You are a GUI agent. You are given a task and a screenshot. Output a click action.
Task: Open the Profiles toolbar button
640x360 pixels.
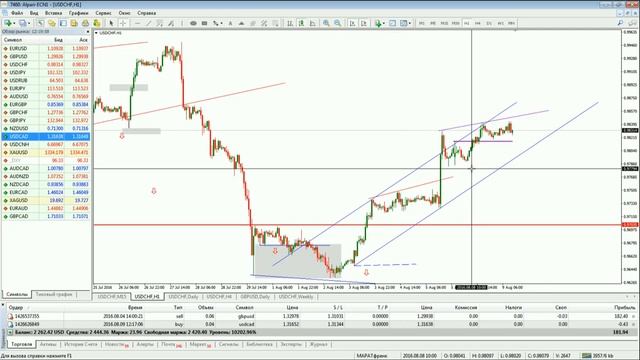pos(23,23)
